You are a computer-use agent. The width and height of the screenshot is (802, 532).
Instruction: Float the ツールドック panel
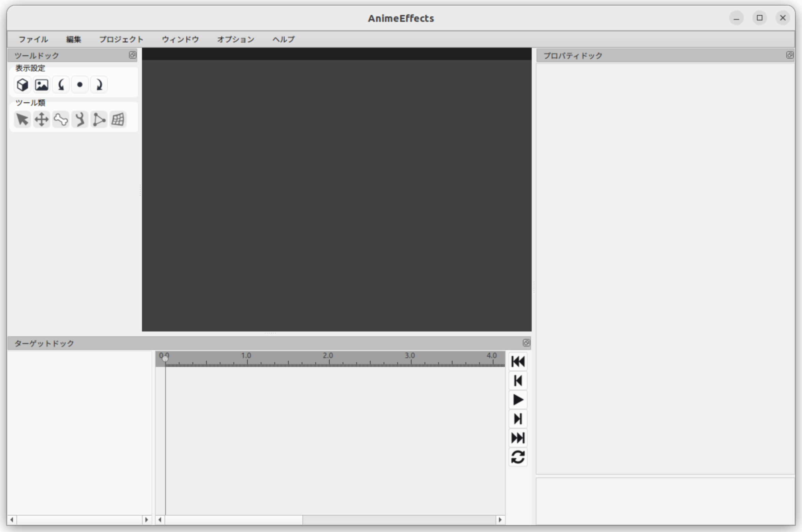(x=132, y=55)
